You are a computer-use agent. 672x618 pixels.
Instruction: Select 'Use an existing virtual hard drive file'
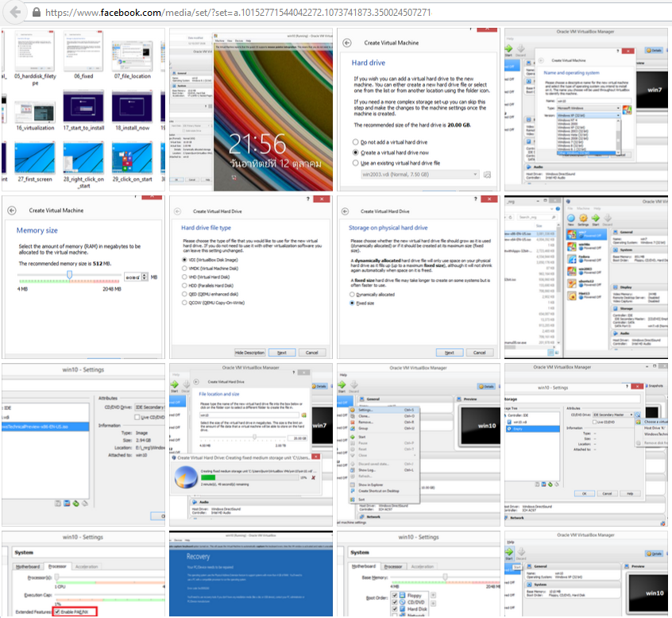[396, 163]
